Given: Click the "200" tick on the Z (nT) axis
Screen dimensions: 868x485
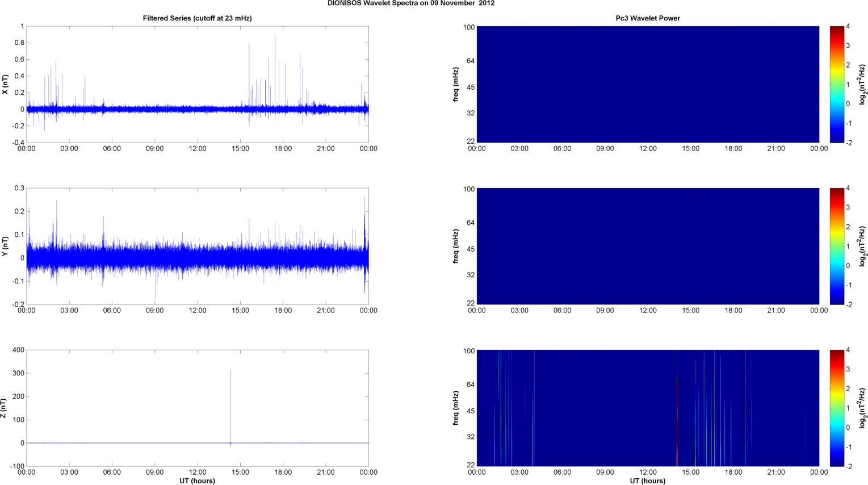Looking at the screenshot, I should [x=18, y=396].
